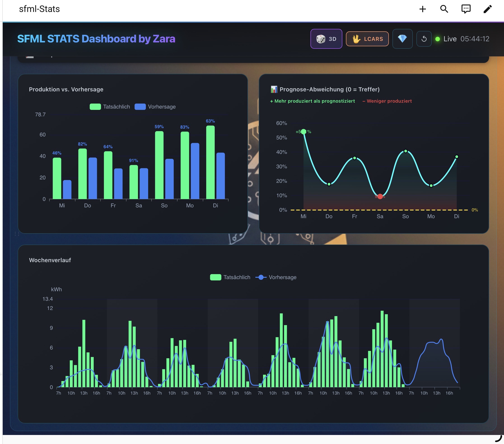Screen dimensions: 504x444
Task: Click the red Sa minimum point on deviation chart
Action: pos(380,196)
